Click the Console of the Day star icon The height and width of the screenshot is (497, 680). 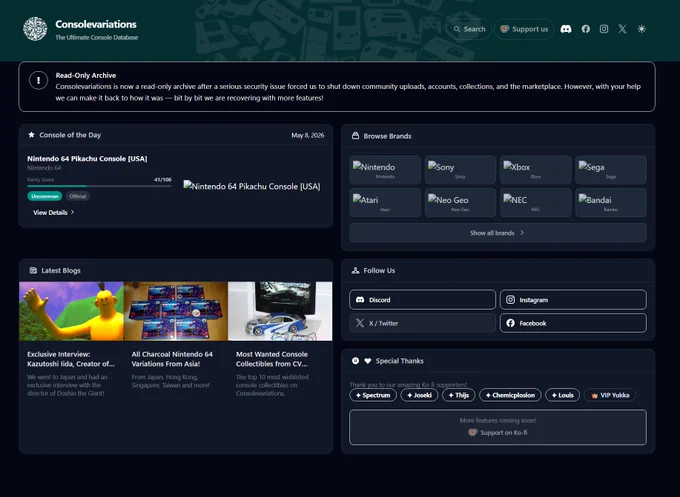(31, 135)
